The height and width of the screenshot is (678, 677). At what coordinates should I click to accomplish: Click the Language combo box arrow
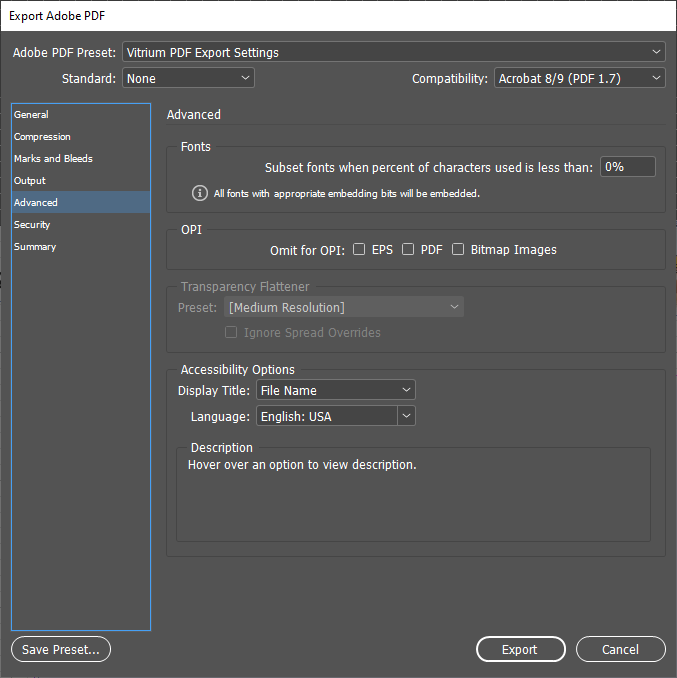[406, 416]
